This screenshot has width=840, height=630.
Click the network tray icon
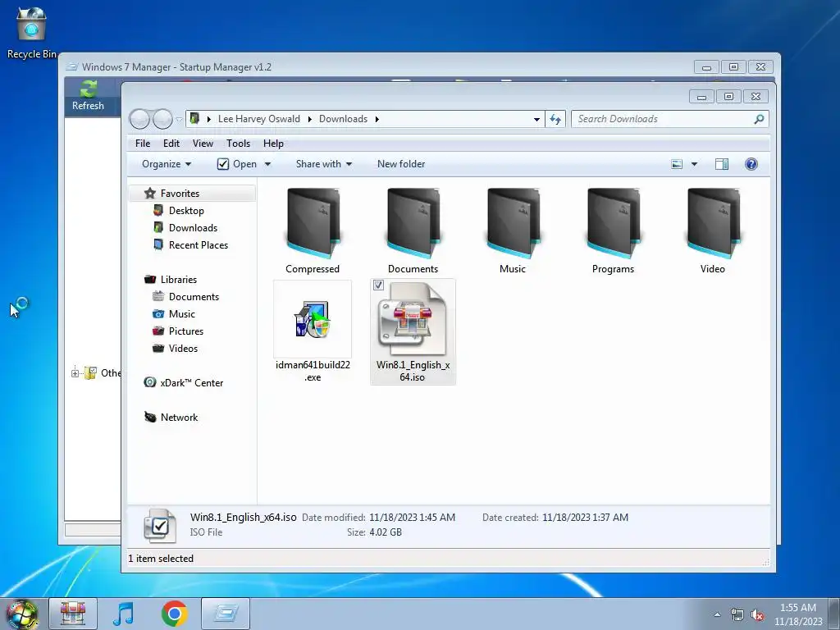coord(737,615)
